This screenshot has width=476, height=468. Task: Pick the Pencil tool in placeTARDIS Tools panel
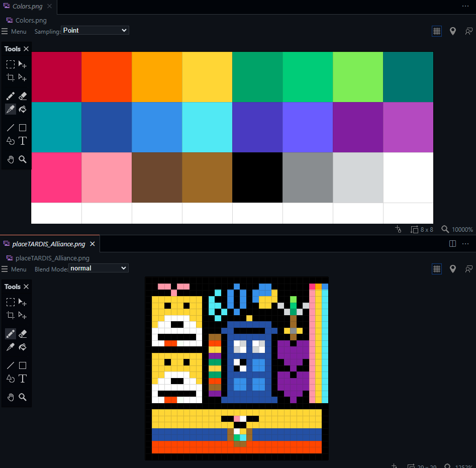[x=11, y=334]
